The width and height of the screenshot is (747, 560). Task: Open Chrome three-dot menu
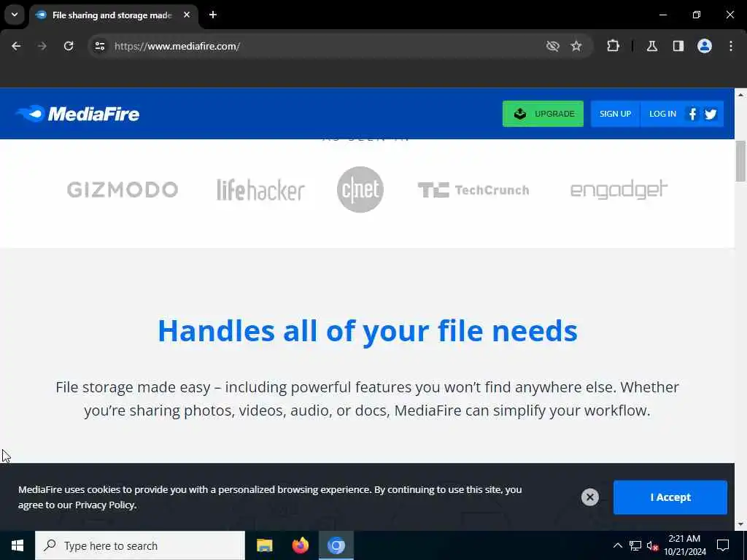click(x=731, y=46)
